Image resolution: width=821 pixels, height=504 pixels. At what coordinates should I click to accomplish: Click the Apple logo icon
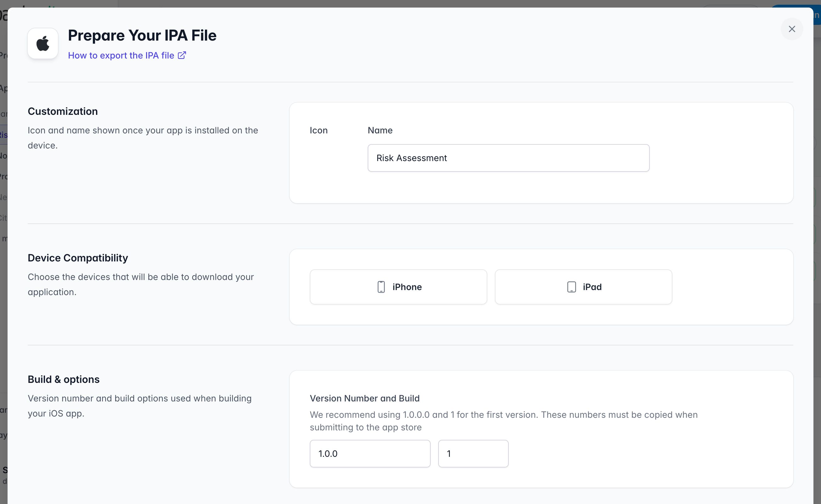[x=43, y=43]
